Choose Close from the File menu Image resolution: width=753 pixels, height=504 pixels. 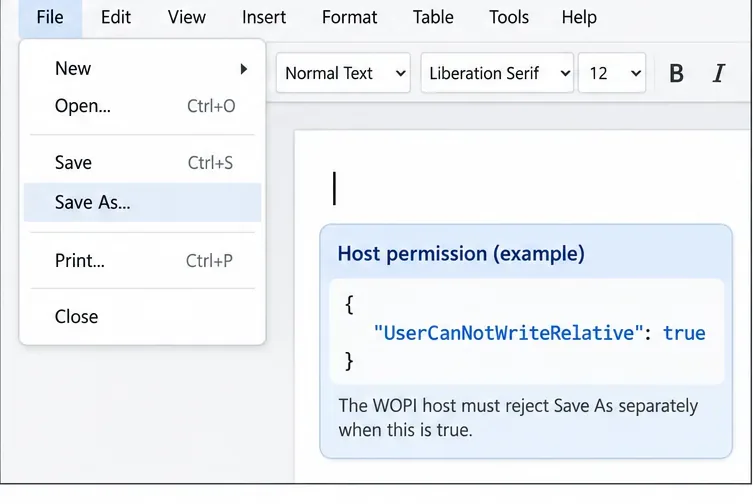(143, 317)
